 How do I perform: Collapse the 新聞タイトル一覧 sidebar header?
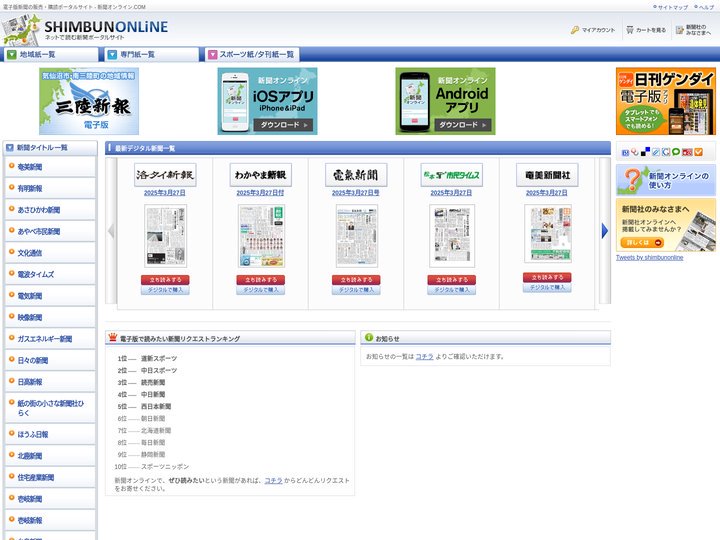50,147
